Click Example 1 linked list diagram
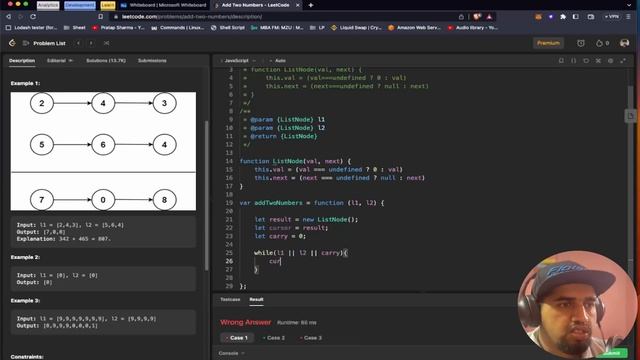 point(103,151)
